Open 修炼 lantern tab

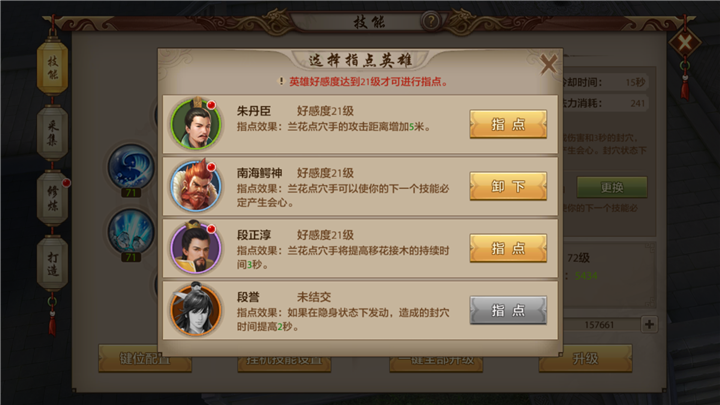tap(52, 198)
